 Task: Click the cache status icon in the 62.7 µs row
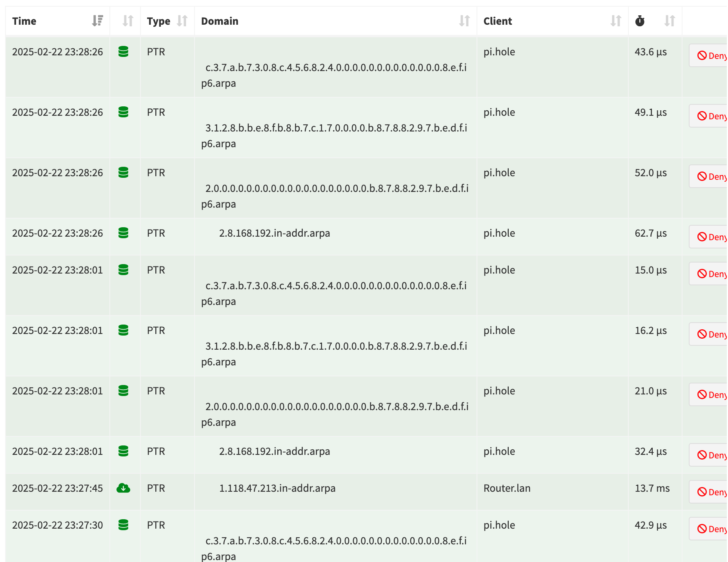coord(124,233)
